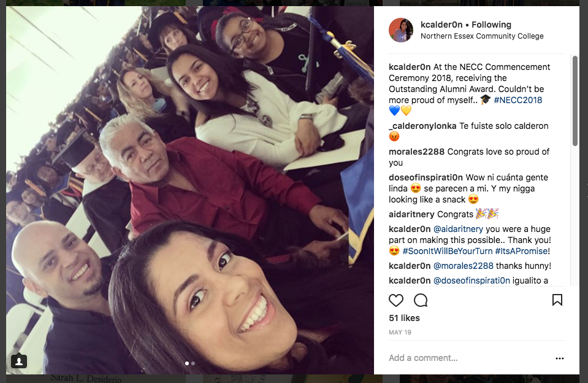Open the #ItsAPromise hashtag
588x383 pixels.
click(x=521, y=251)
